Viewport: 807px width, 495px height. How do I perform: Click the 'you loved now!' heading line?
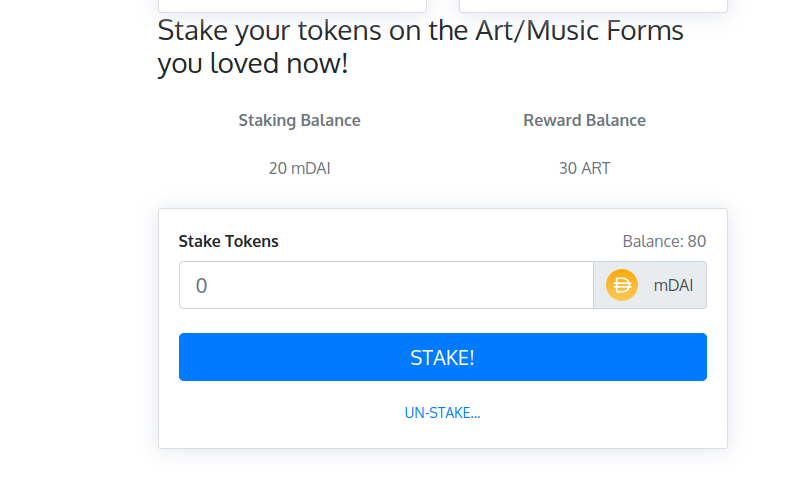point(253,64)
